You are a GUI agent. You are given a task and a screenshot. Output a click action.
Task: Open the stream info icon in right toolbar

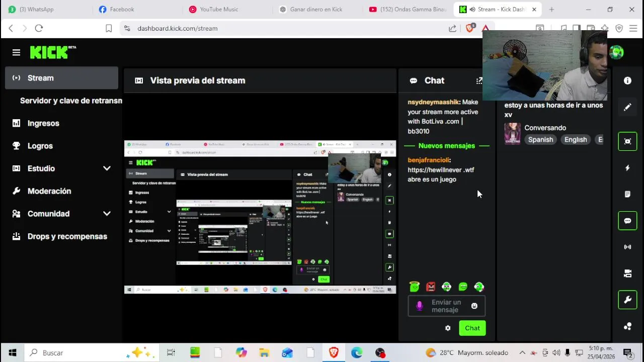[x=627, y=80]
